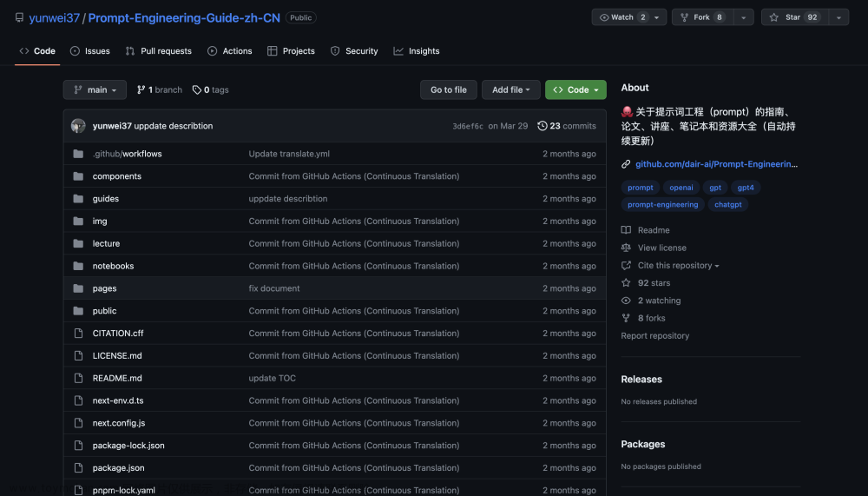Click the Go to file button
The width and height of the screenshot is (868, 496).
point(449,89)
